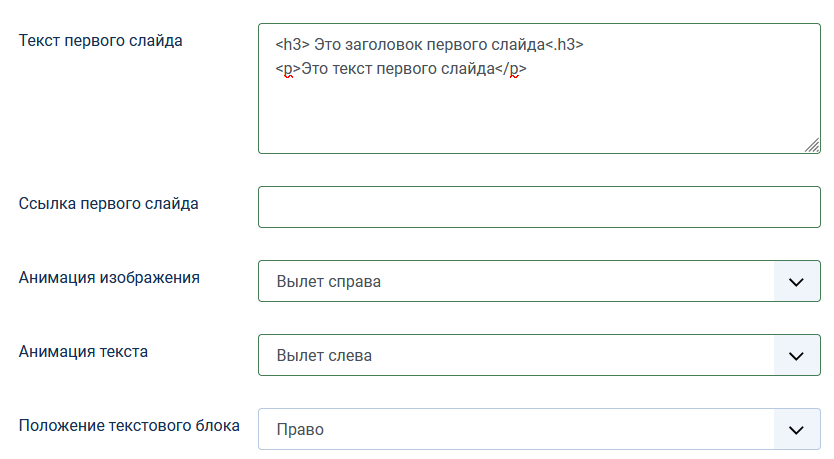Click the resize grip of the slide text area

click(x=811, y=145)
